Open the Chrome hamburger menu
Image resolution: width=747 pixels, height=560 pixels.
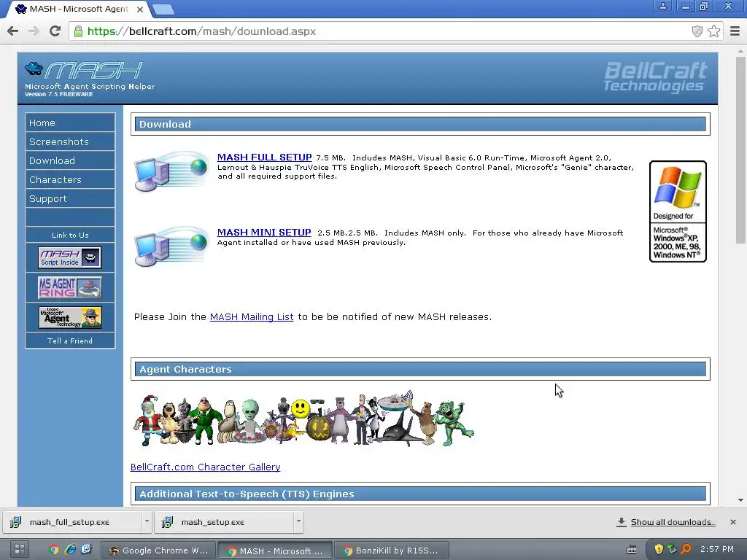(x=735, y=31)
